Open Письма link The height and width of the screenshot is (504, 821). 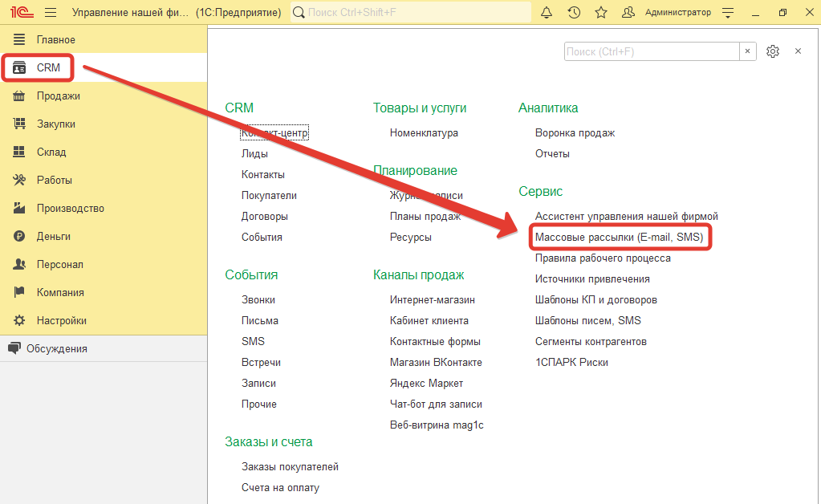click(x=260, y=321)
